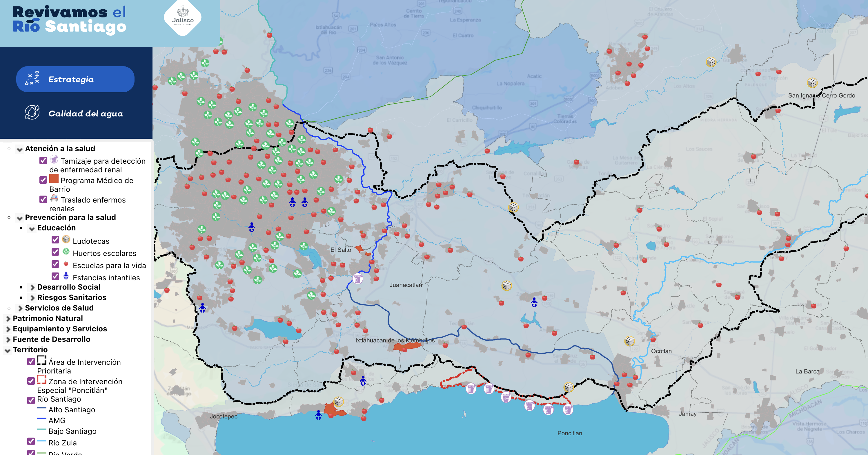This screenshot has width=868, height=455.
Task: Click the Revivamos el Río Santiago title
Action: point(69,19)
